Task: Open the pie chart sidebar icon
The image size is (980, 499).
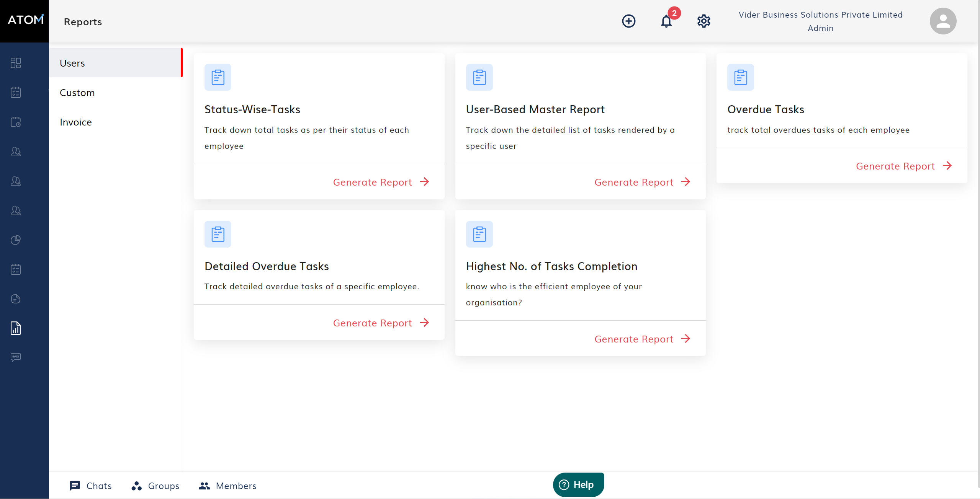Action: coord(16,240)
